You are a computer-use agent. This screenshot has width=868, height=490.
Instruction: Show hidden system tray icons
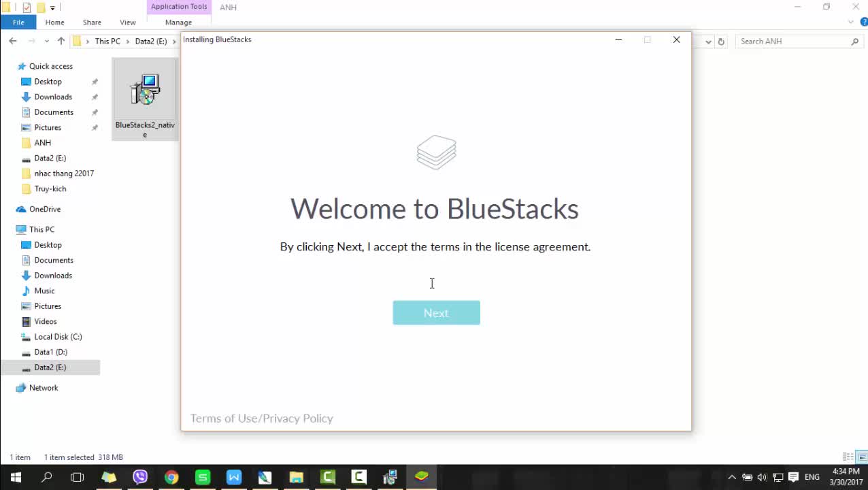click(732, 477)
